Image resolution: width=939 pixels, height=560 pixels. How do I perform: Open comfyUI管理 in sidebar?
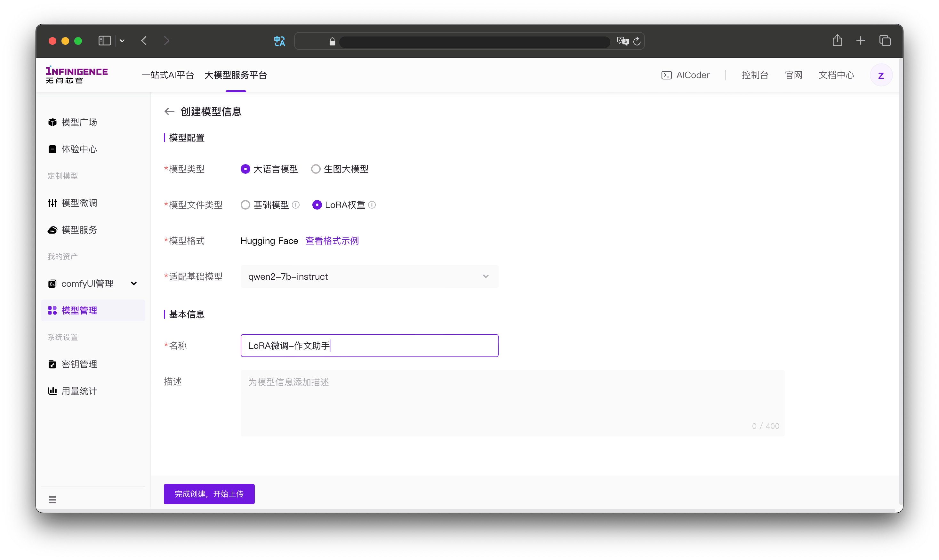(93, 284)
